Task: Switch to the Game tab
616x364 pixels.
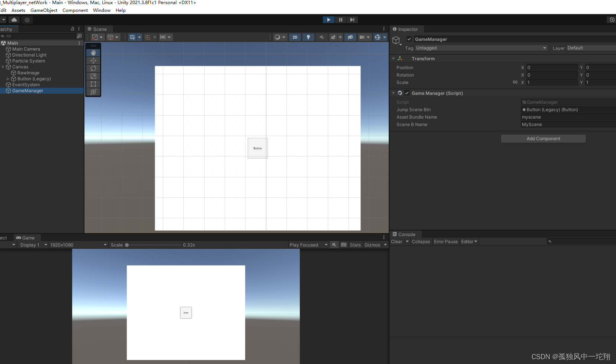Action: tap(26, 238)
